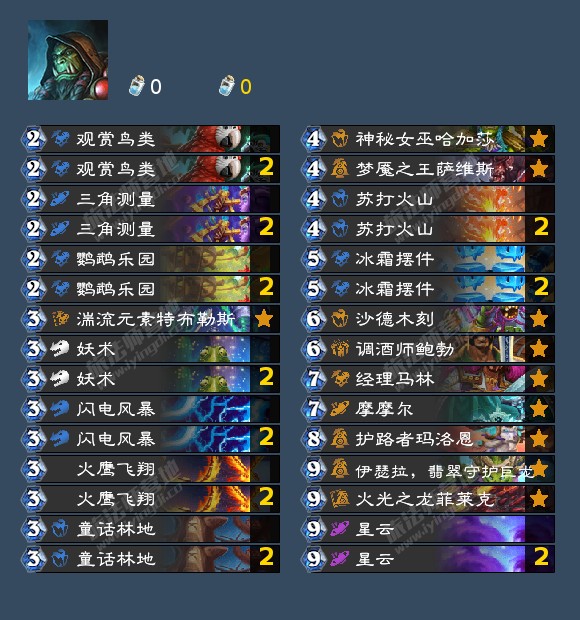Click the x2 count on second 观赏鸟类

[266, 168]
